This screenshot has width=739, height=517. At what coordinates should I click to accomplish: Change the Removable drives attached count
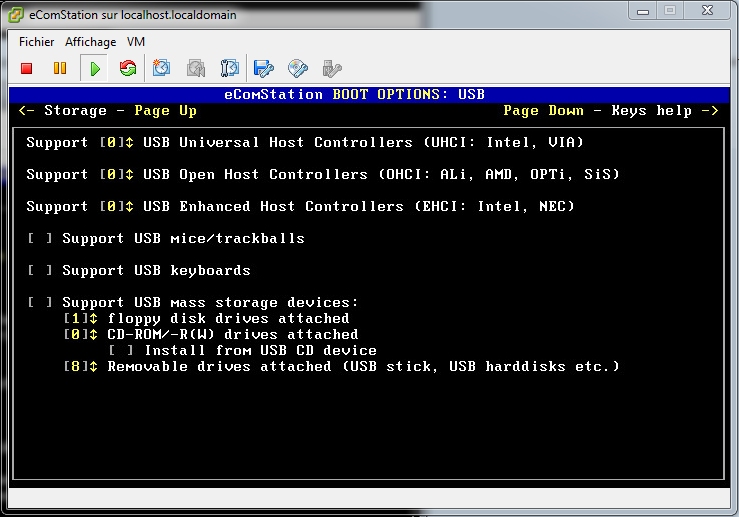pyautogui.click(x=81, y=367)
